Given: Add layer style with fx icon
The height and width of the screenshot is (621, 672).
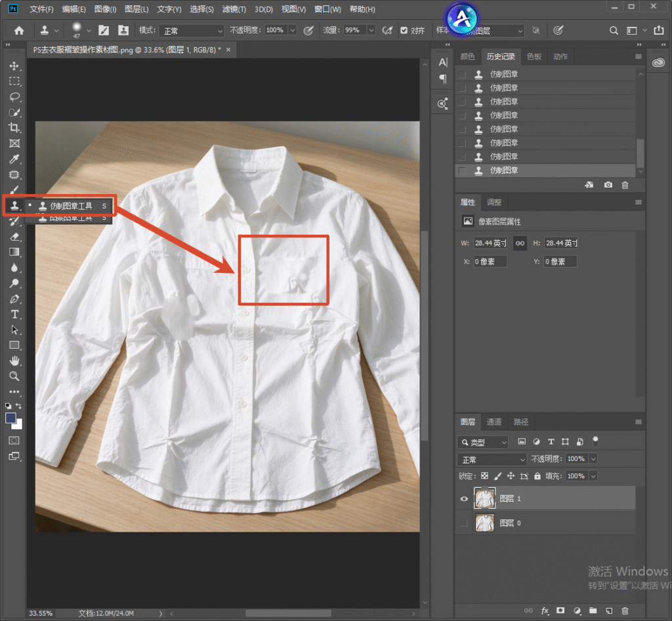Looking at the screenshot, I should pos(545,611).
